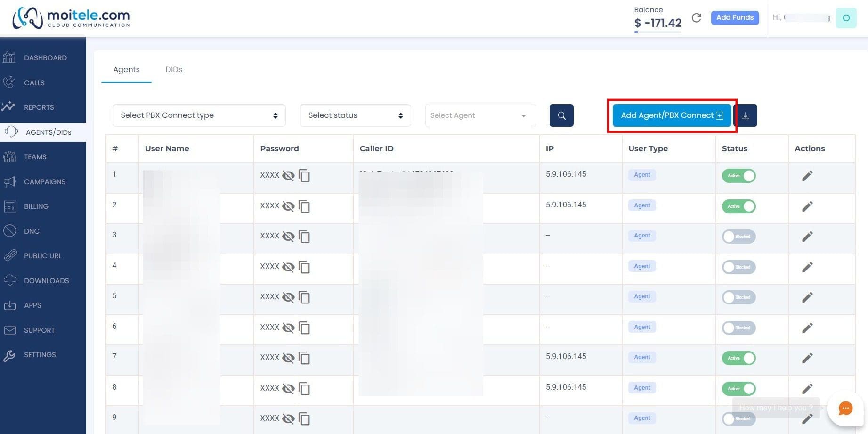
Task: Reveal password in row 2 eye icon
Action: 288,206
